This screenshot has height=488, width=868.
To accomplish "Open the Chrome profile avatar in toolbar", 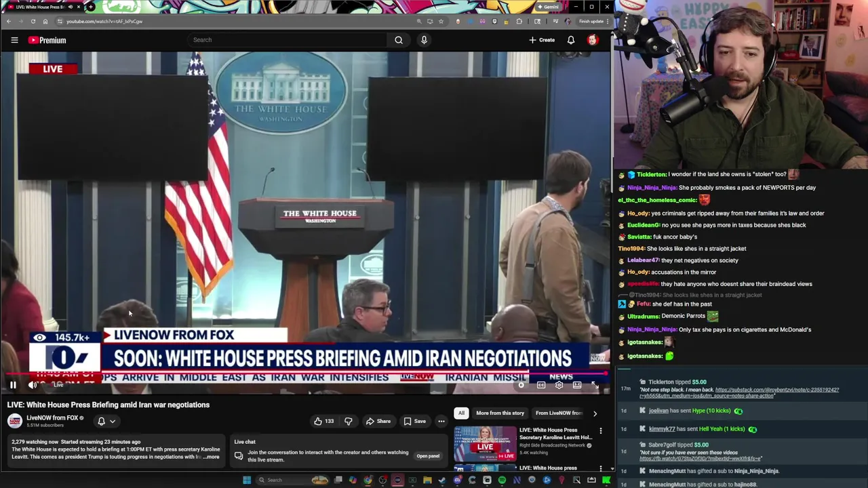I will coord(568,21).
